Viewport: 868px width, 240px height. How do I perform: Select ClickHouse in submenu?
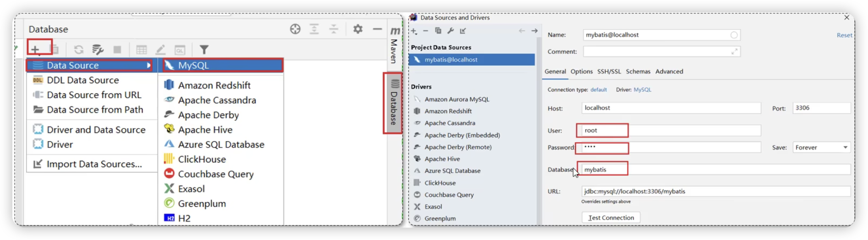pyautogui.click(x=221, y=159)
